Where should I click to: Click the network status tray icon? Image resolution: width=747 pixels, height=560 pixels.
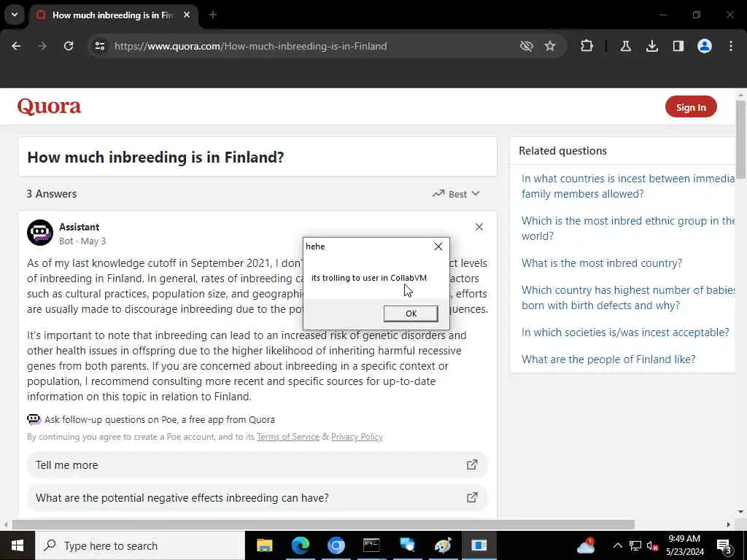click(635, 545)
